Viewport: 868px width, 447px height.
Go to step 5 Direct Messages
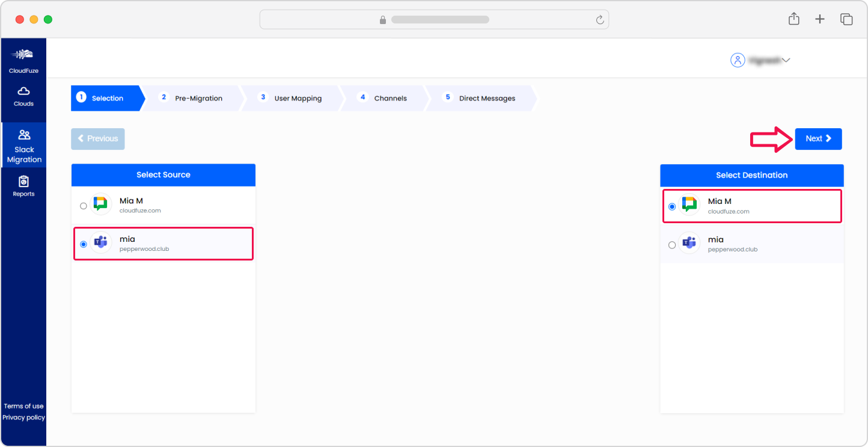point(481,98)
